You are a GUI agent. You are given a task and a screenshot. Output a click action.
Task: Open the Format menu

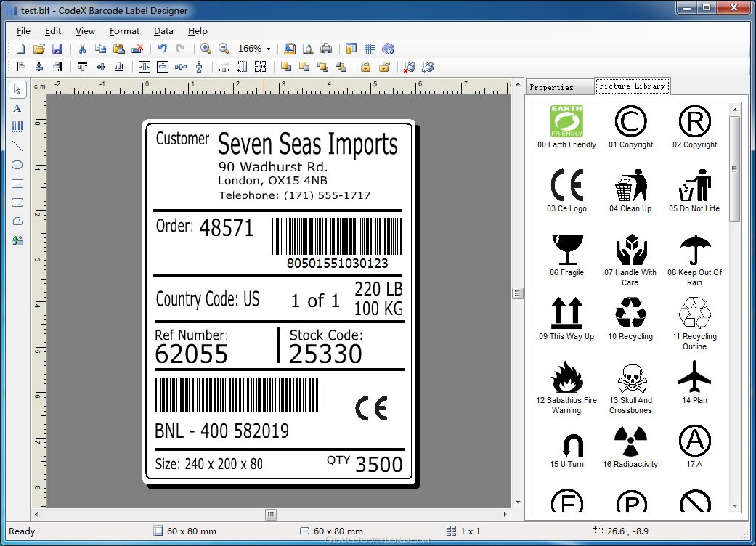[124, 30]
